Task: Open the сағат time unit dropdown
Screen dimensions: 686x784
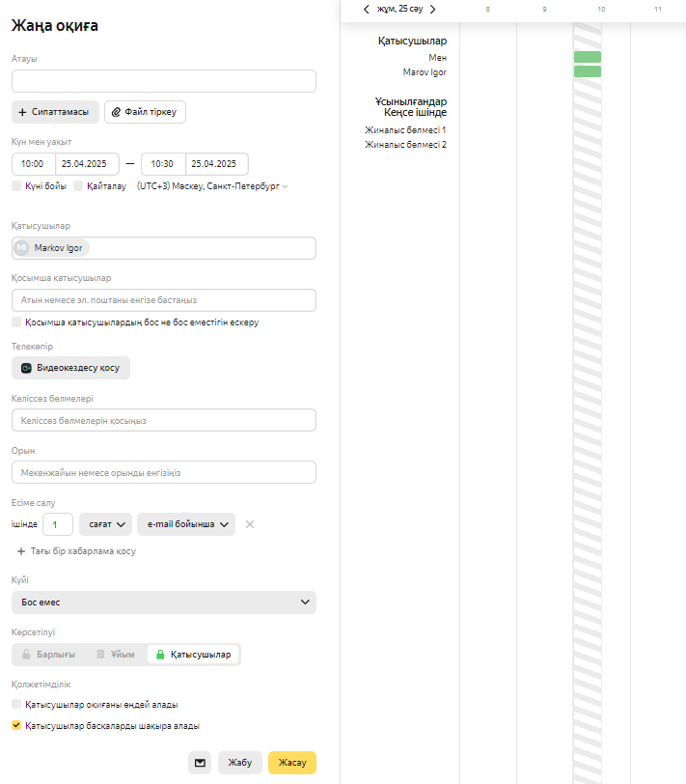Action: [x=105, y=524]
